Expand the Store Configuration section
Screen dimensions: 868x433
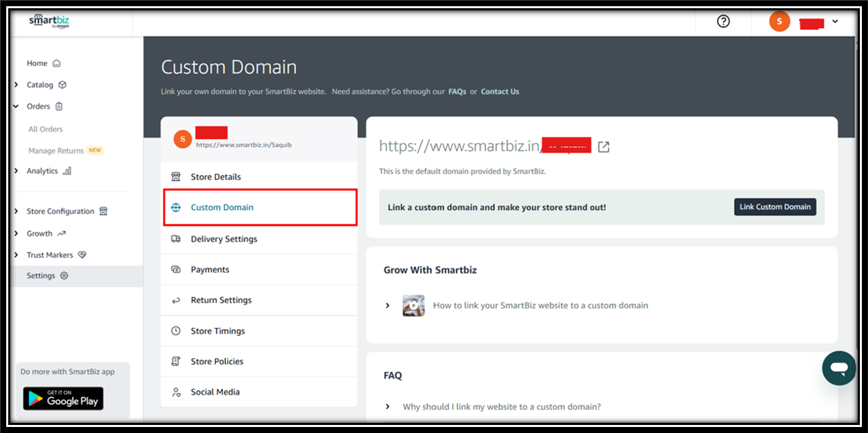pyautogui.click(x=16, y=211)
